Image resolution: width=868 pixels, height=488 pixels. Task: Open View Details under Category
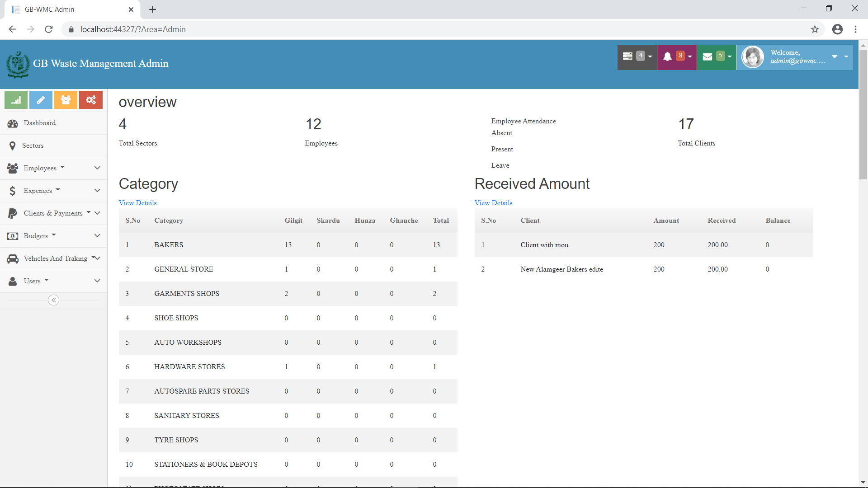[137, 203]
